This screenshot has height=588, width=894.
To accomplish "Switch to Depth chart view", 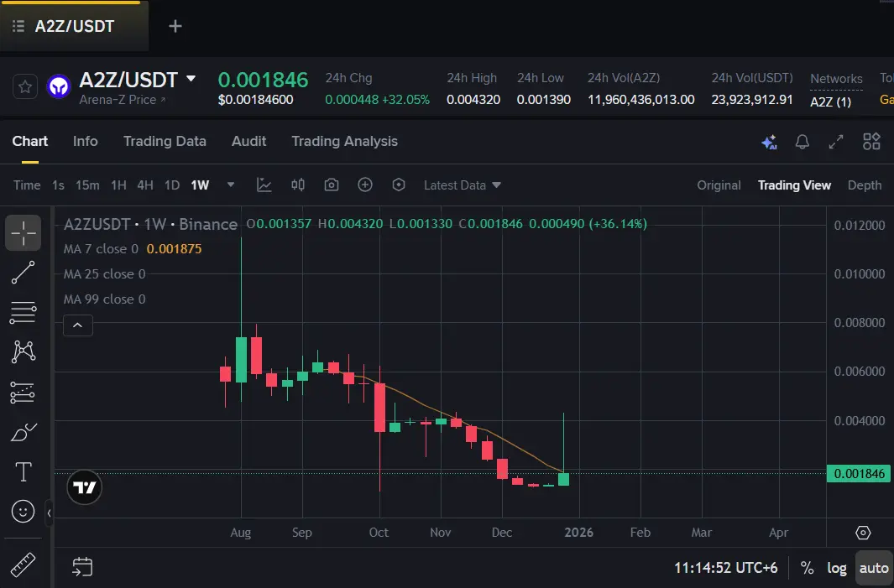I will (x=865, y=185).
